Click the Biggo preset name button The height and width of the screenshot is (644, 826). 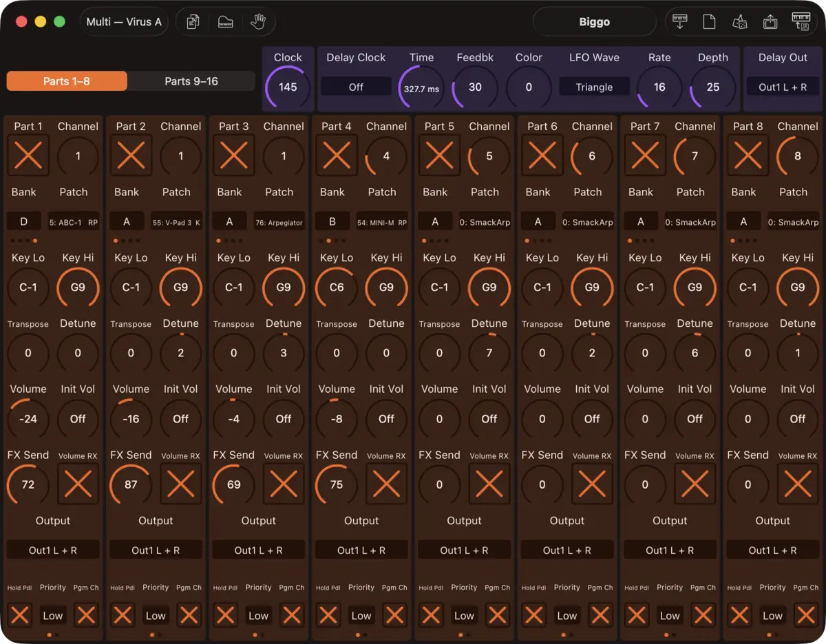pos(594,22)
